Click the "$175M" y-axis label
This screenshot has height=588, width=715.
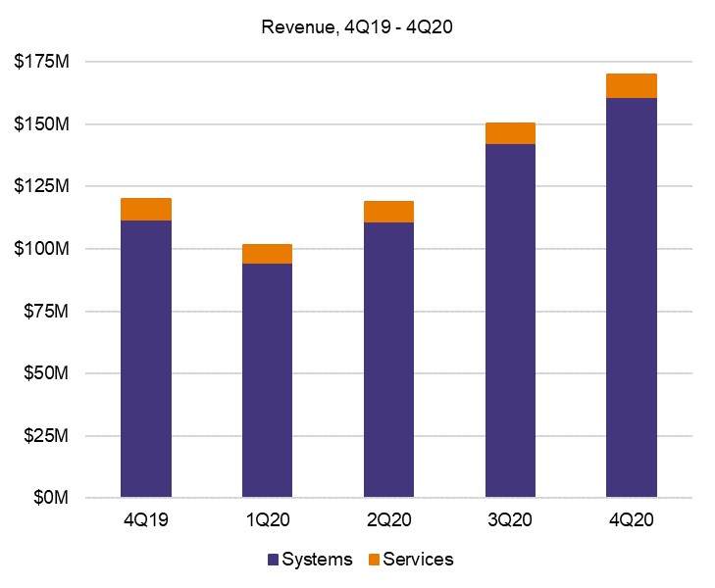pyautogui.click(x=41, y=62)
